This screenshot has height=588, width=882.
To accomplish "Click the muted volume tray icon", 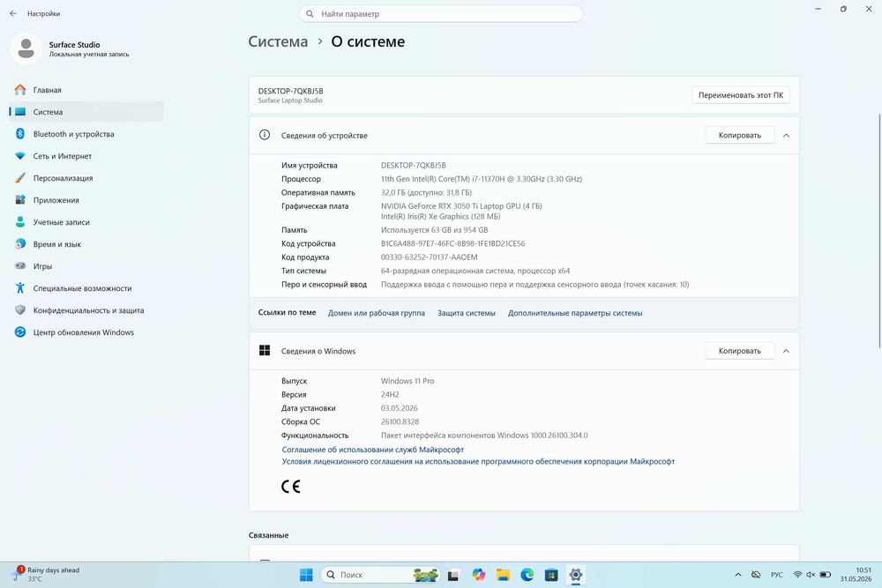I will [x=811, y=575].
